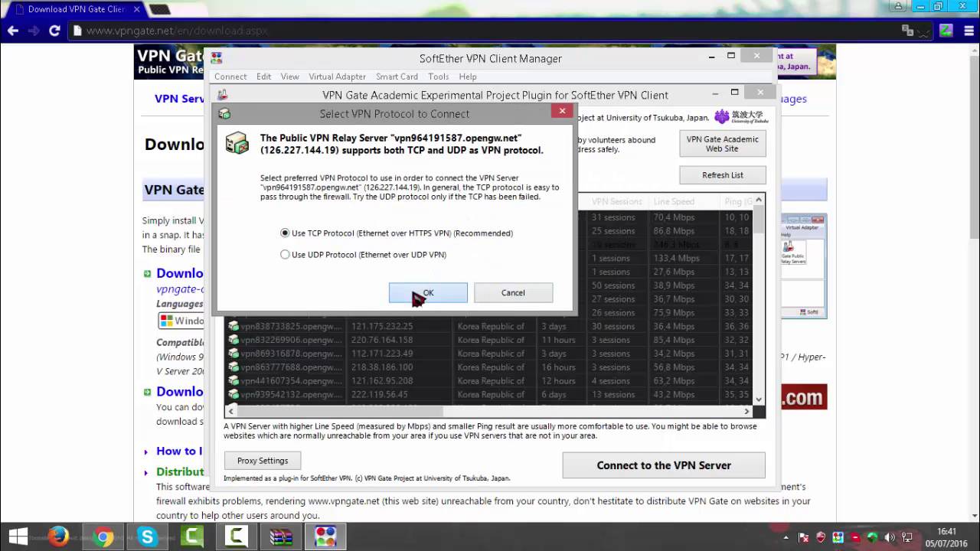The height and width of the screenshot is (551, 980).
Task: Open the VPN Gate Academic Web Site button
Action: click(723, 144)
